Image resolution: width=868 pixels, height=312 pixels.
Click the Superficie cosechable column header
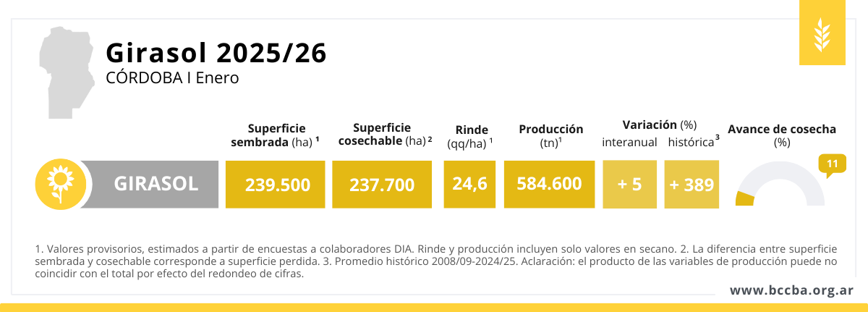point(385,134)
